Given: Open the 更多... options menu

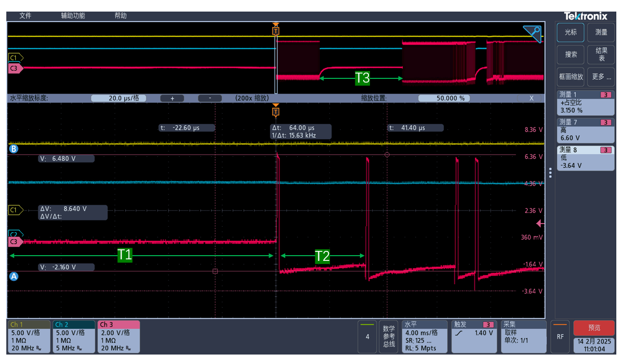Looking at the screenshot, I should coord(601,76).
